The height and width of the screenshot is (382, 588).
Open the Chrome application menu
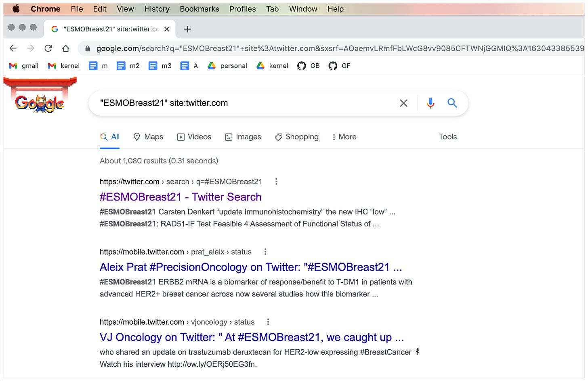(46, 9)
